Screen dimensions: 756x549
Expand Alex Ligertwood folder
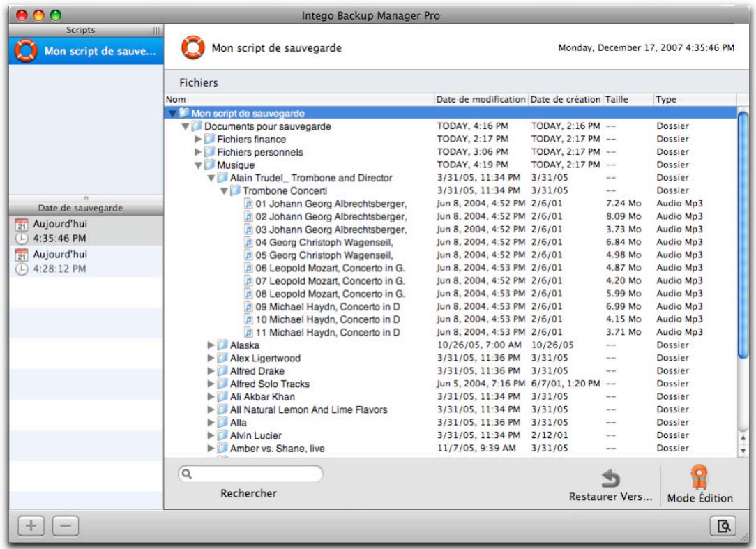(211, 358)
